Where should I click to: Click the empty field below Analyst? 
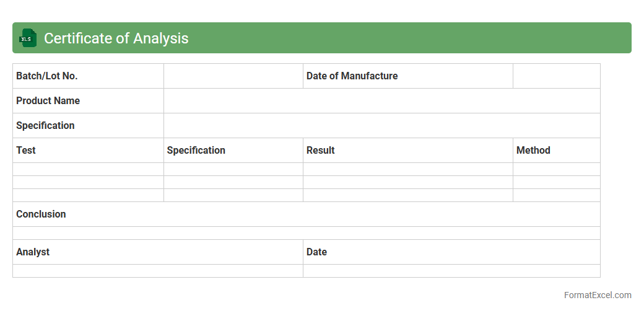(157, 271)
